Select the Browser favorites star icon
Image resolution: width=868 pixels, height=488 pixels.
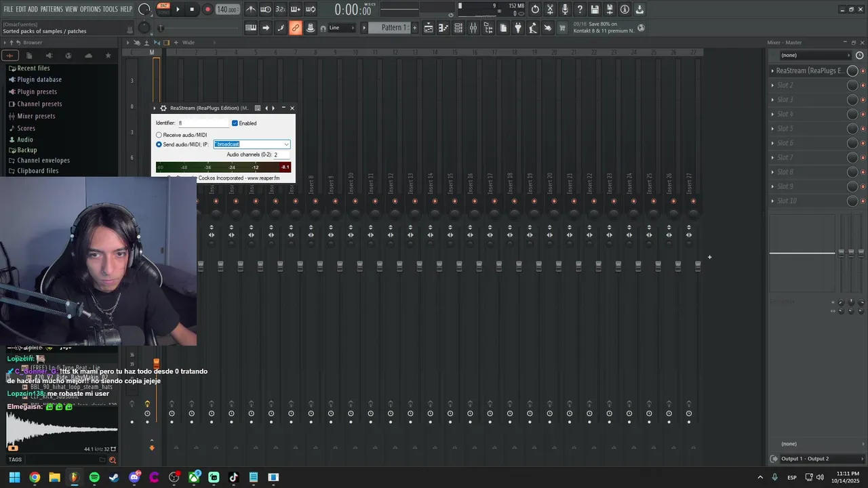tap(108, 56)
